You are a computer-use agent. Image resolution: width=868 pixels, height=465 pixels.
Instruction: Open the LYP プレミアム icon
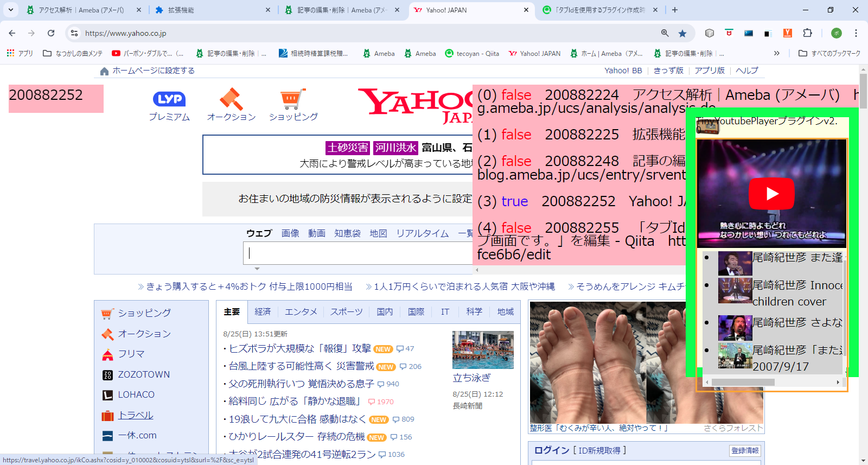tap(169, 105)
